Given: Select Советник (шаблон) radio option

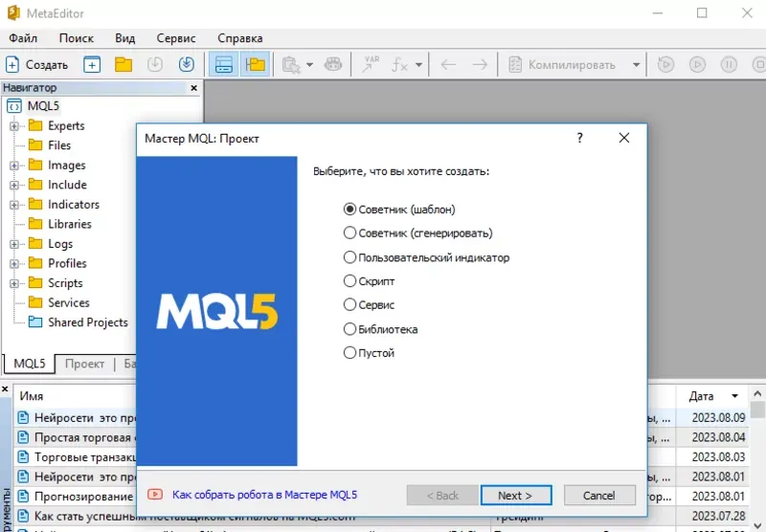Looking at the screenshot, I should (399, 210).
